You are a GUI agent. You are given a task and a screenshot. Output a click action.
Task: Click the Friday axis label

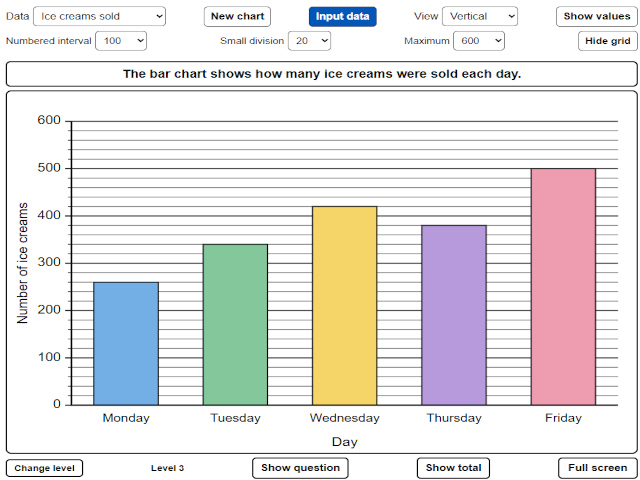[563, 418]
